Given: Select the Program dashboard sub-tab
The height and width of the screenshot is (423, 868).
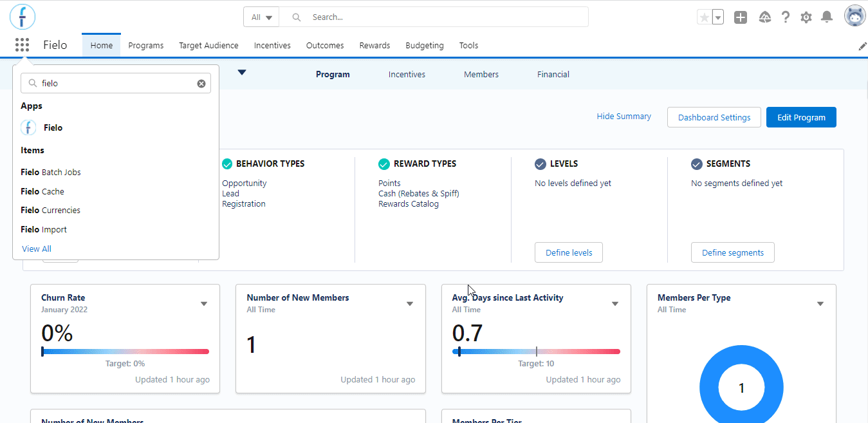Looking at the screenshot, I should click(x=333, y=74).
